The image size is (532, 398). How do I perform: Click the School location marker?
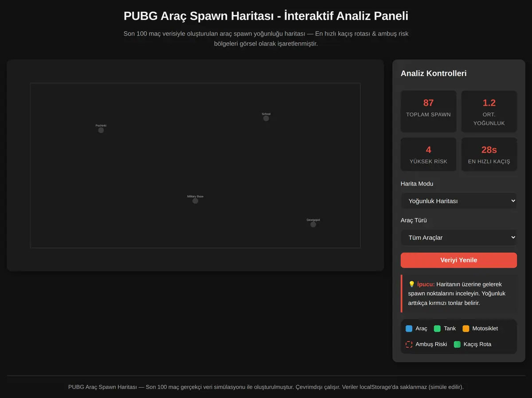[266, 118]
